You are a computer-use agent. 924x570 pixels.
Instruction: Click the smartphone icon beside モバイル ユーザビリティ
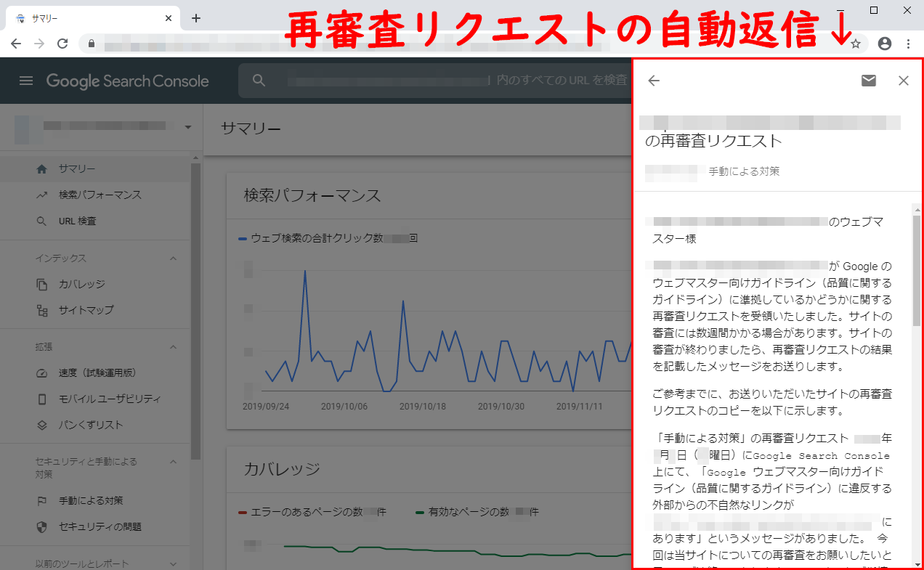tap(42, 399)
